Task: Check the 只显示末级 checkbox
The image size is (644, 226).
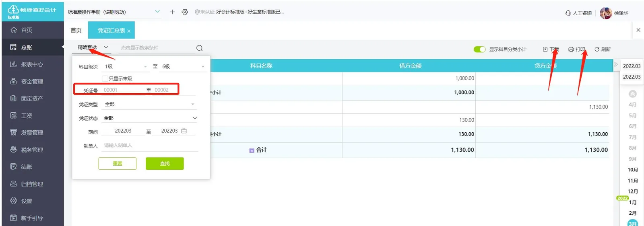Action: coord(105,78)
